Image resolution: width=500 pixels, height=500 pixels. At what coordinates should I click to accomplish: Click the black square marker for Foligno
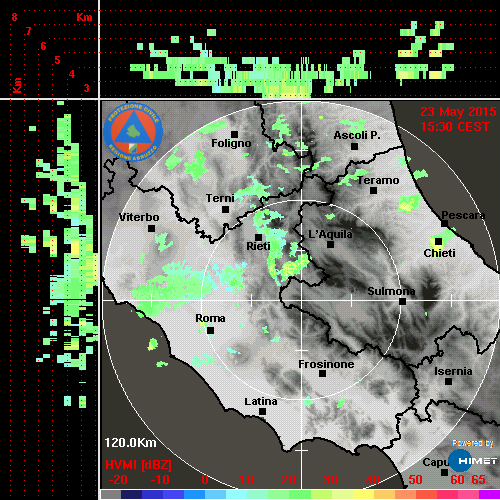coord(234,134)
